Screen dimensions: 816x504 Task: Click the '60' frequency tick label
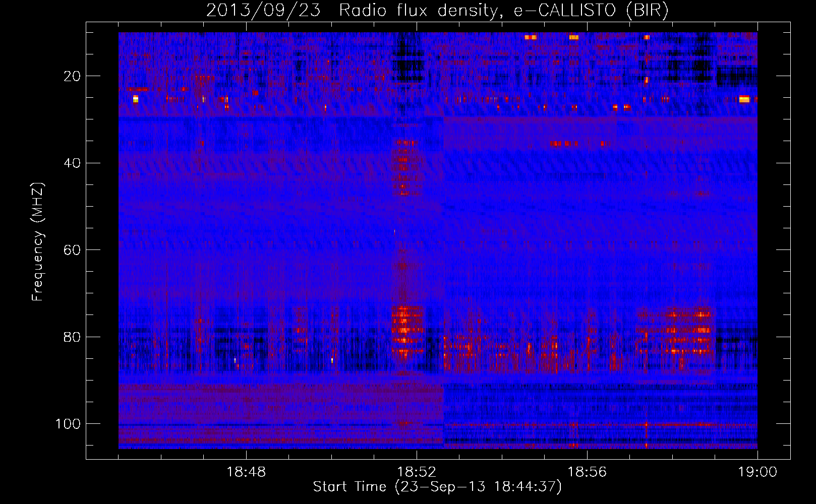pos(72,250)
